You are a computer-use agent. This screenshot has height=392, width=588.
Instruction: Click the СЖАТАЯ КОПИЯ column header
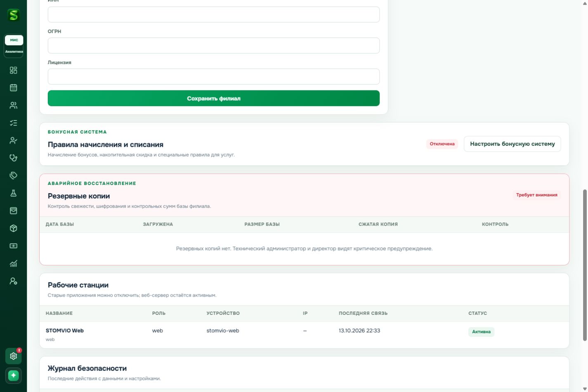(x=378, y=224)
